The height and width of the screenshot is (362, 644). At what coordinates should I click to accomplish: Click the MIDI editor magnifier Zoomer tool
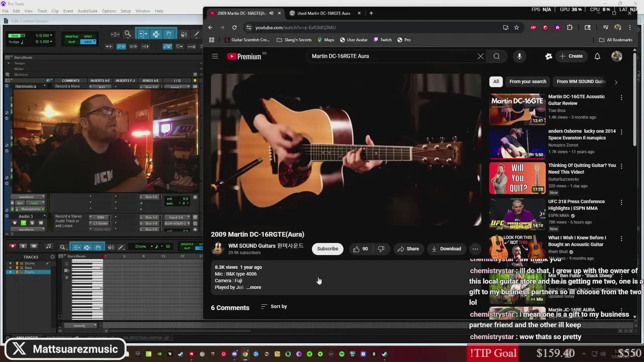point(62,247)
